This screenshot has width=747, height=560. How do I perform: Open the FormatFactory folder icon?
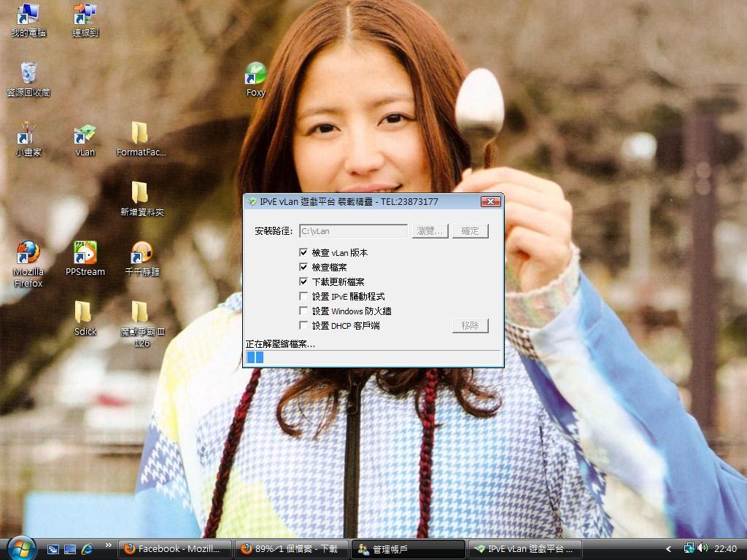click(140, 136)
